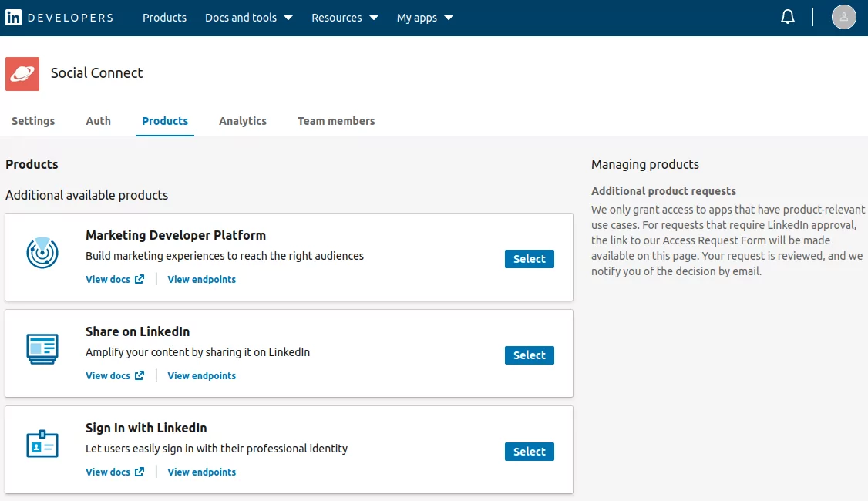Click the Additional available products heading

coord(87,195)
